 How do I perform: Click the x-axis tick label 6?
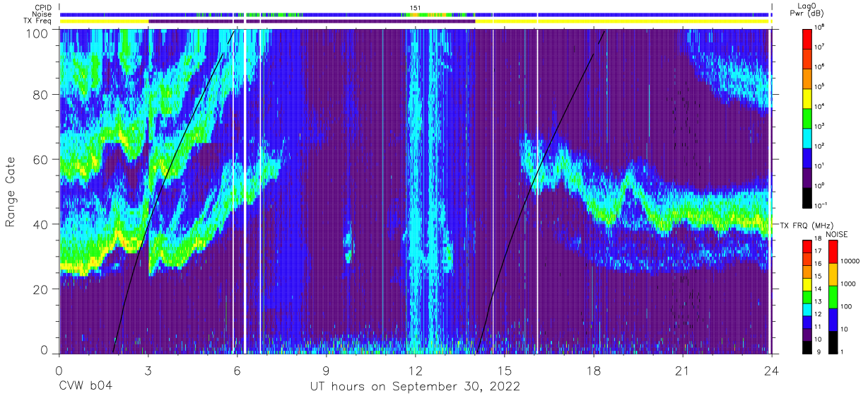pyautogui.click(x=237, y=370)
